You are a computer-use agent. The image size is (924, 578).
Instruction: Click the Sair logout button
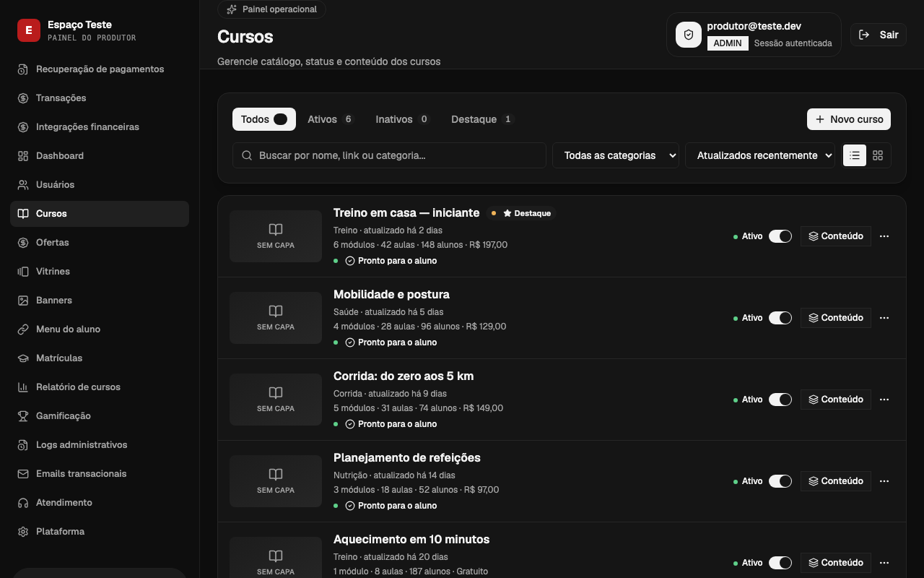click(x=879, y=35)
